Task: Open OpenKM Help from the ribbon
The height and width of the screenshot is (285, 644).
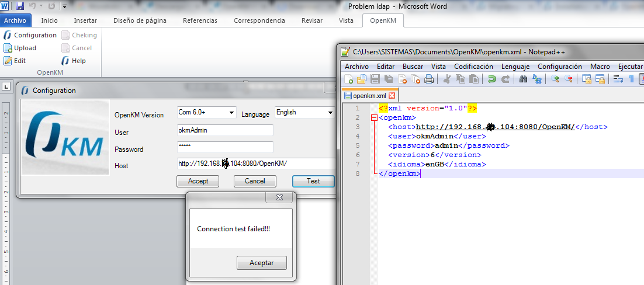Action: pyautogui.click(x=66, y=61)
